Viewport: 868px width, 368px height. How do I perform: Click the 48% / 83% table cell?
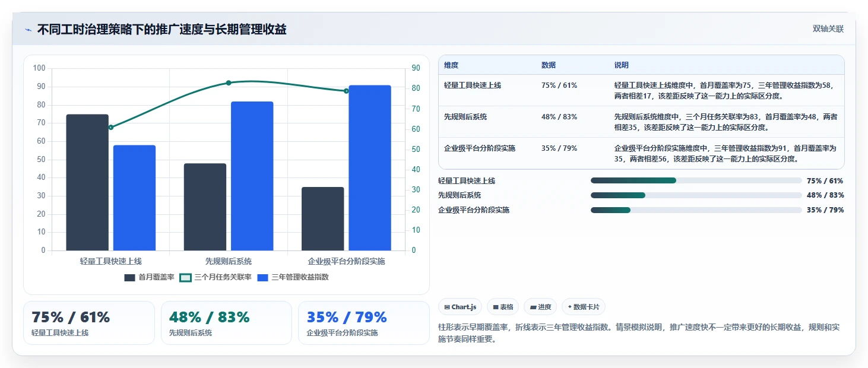tap(559, 117)
